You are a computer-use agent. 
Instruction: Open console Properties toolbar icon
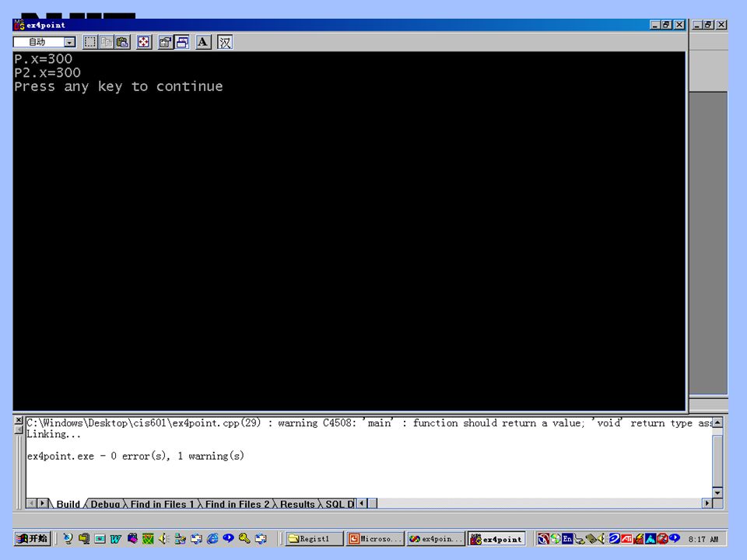pyautogui.click(x=165, y=42)
